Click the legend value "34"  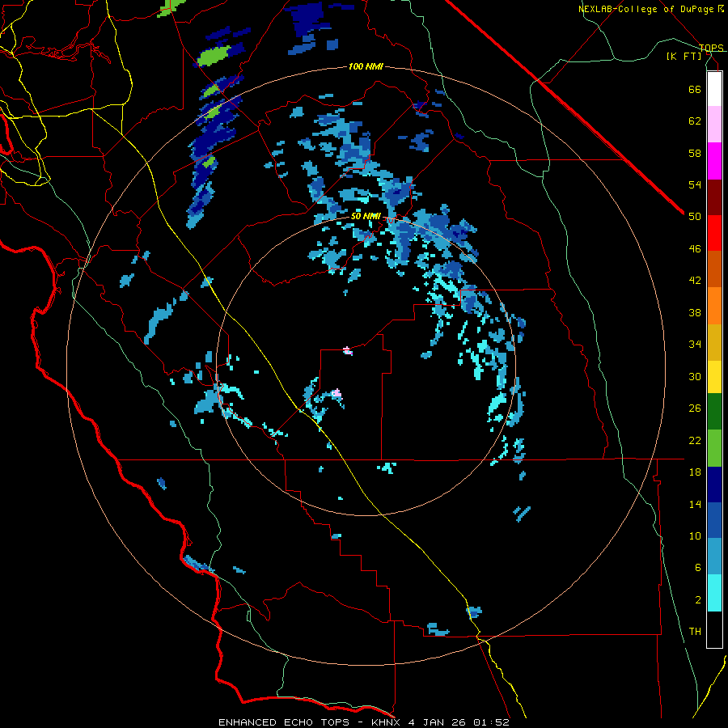coord(695,345)
